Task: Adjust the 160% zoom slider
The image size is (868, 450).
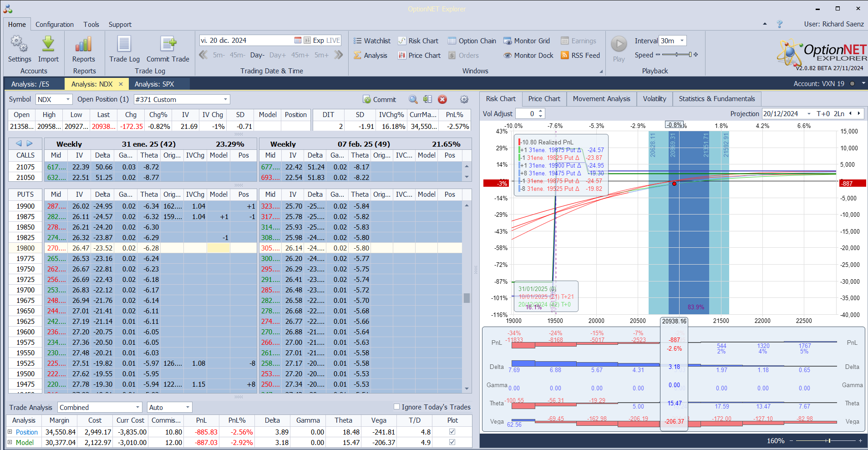Action: click(825, 441)
